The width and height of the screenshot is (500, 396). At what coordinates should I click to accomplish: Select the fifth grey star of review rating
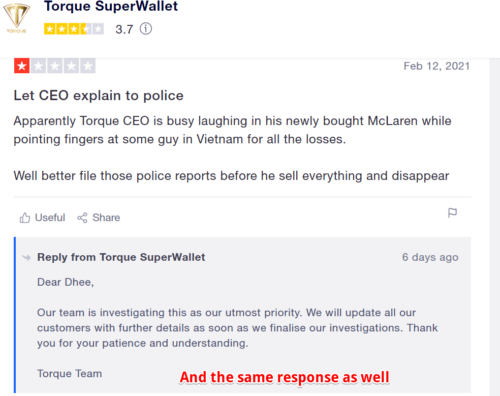coord(87,66)
